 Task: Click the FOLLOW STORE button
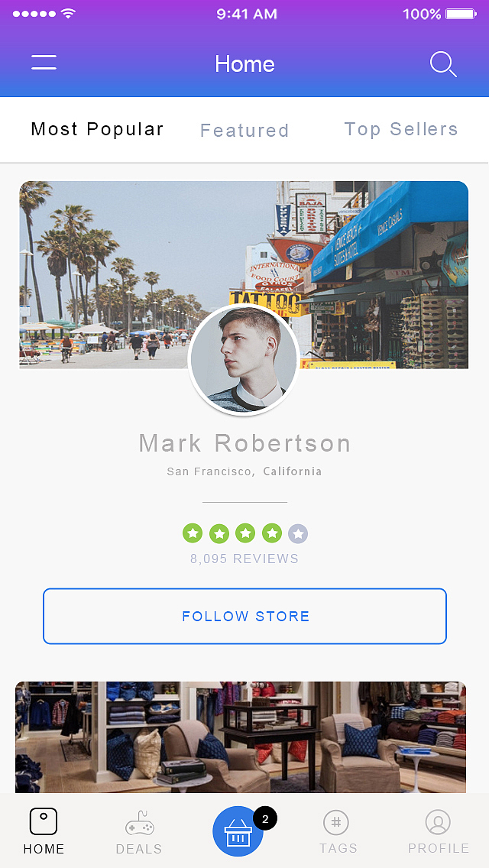(244, 616)
